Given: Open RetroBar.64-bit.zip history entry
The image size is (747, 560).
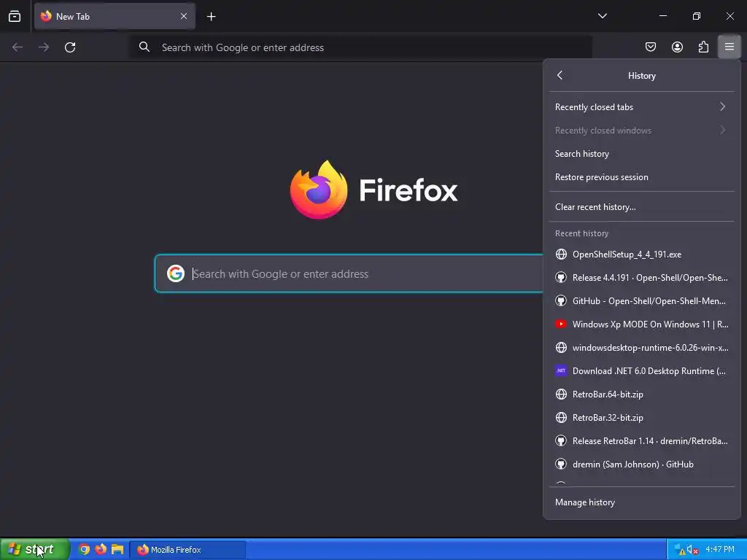Looking at the screenshot, I should click(x=642, y=394).
